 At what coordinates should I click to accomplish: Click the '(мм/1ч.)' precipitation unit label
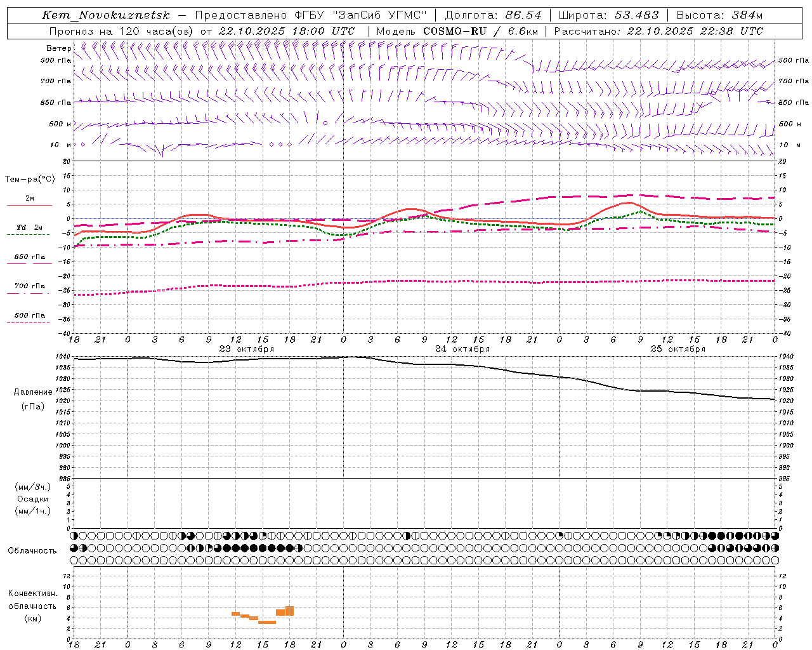[33, 511]
